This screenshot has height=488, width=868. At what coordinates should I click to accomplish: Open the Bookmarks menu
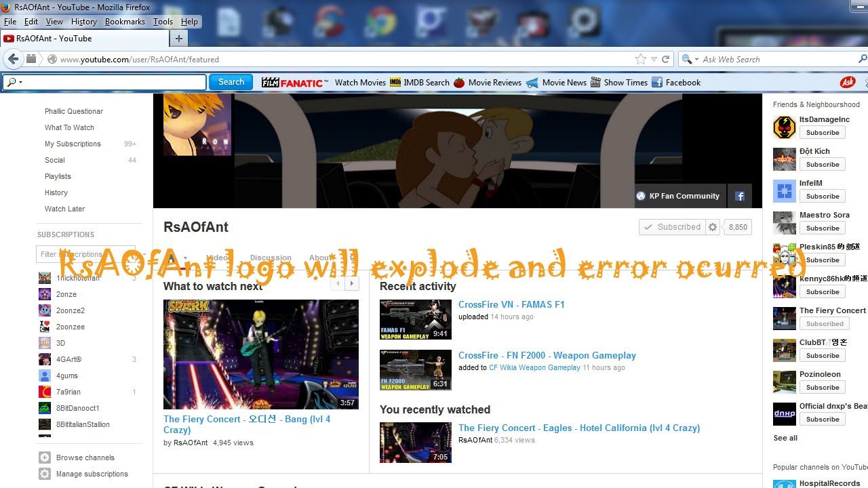tap(125, 22)
